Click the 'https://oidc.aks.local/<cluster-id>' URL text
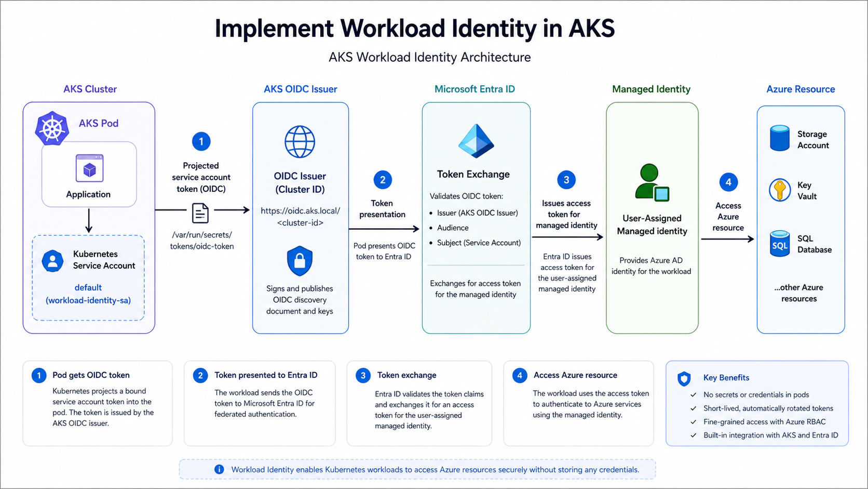 tap(300, 217)
